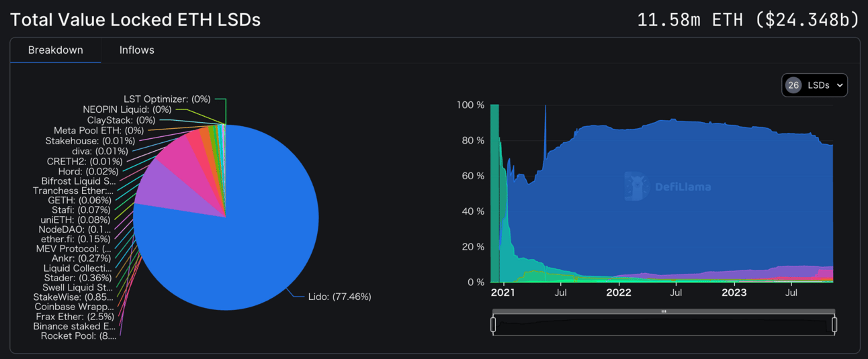Screen dimensions: 868x359
Task: Click the 2022 label on the time axis
Action: point(619,293)
